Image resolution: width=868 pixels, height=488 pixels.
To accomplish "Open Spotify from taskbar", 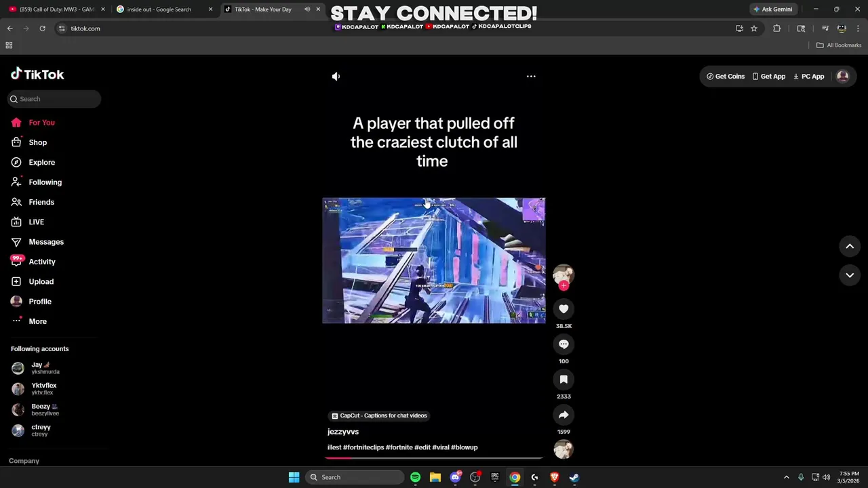I will pos(415,477).
